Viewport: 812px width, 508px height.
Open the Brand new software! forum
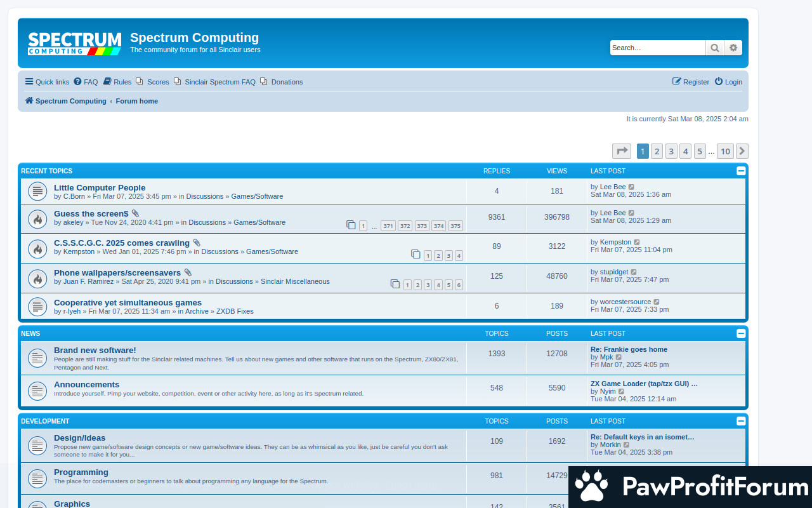tap(95, 350)
